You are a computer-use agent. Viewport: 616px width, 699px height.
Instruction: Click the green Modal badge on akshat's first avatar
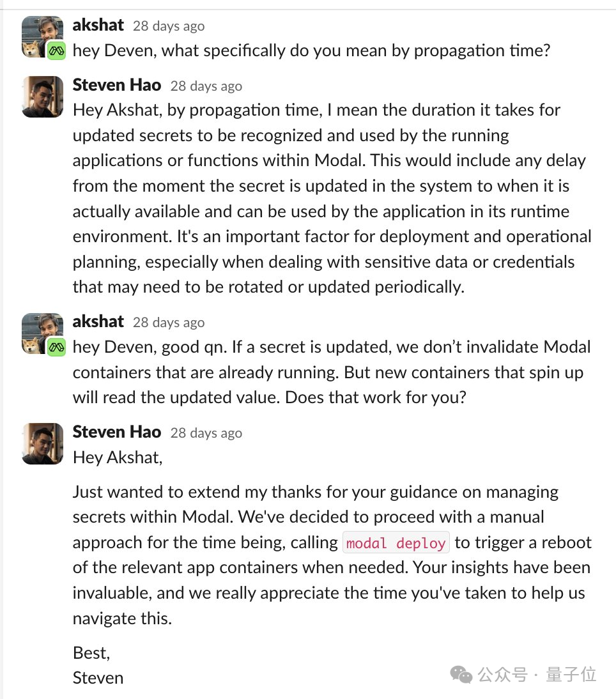(56, 51)
